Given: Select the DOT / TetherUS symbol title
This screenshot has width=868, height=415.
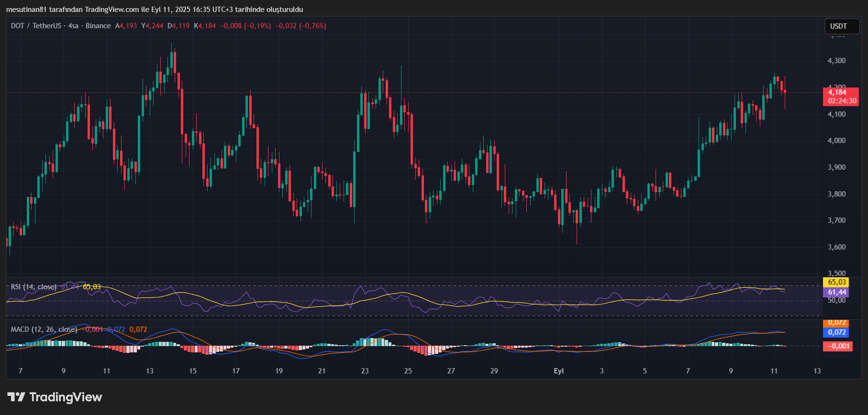Looking at the screenshot, I should pos(37,26).
